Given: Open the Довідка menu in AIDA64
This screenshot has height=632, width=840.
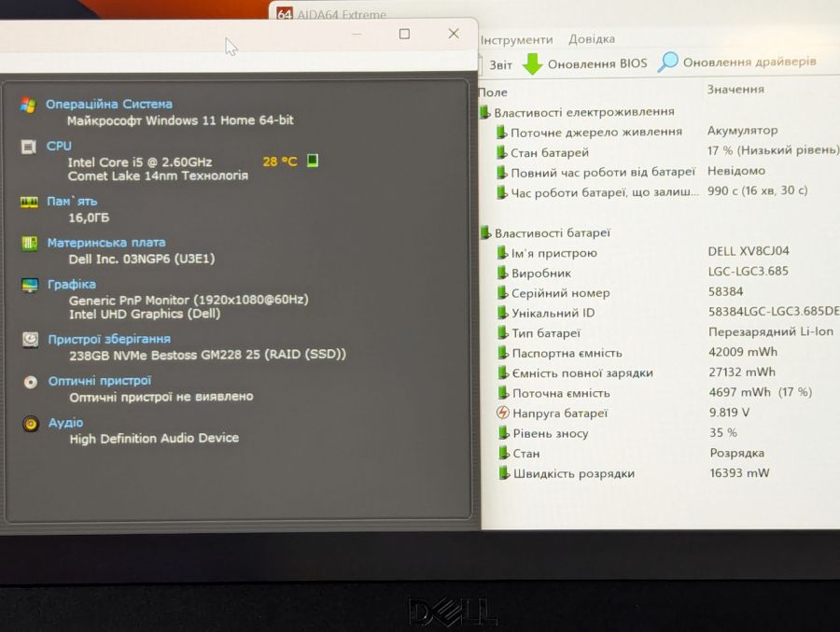Looking at the screenshot, I should pos(592,38).
